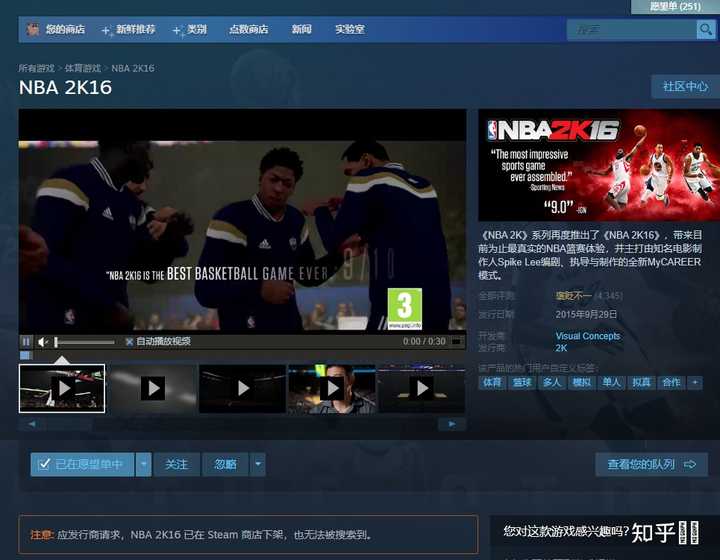
Task: Open 点数商店 points shop
Action: point(248,30)
